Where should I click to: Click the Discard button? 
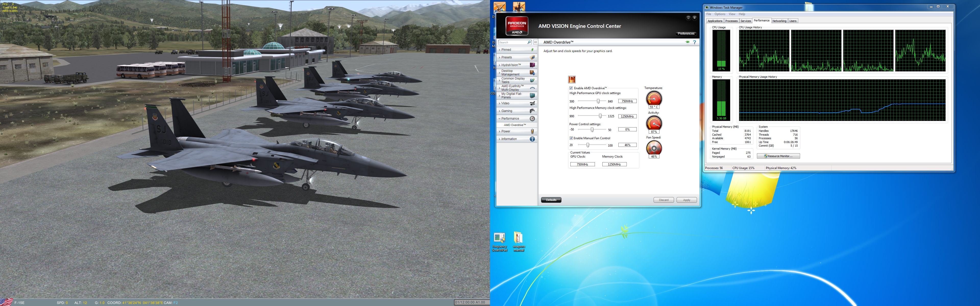664,200
